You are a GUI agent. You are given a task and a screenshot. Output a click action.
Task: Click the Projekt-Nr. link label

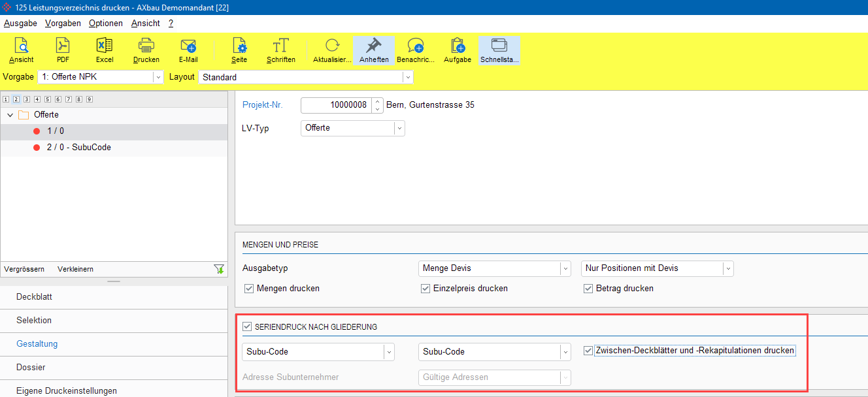coord(262,105)
